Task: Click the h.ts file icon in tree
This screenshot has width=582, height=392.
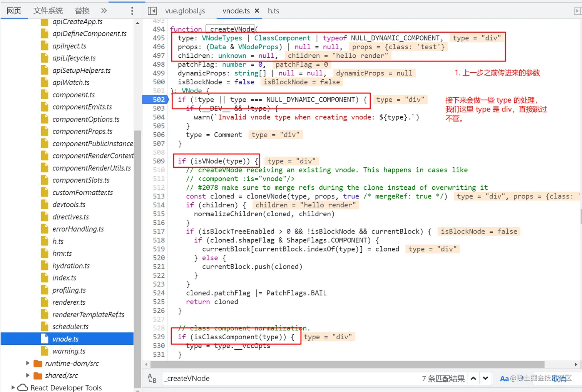Action: tap(45, 241)
